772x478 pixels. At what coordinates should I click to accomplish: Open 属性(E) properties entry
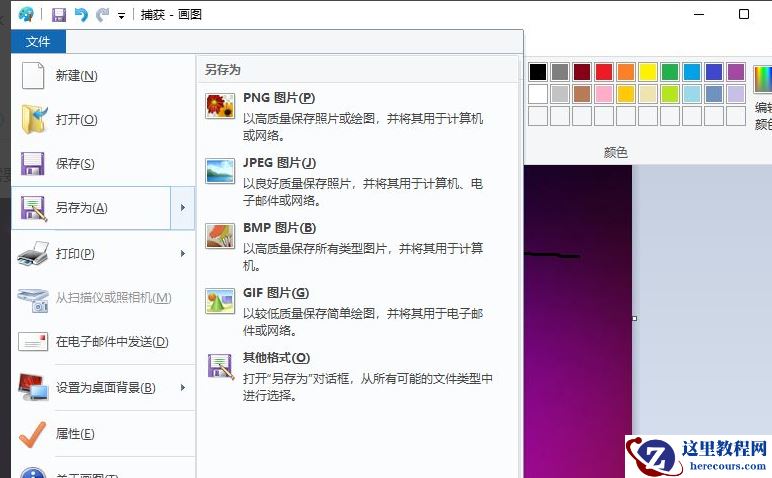tap(103, 434)
